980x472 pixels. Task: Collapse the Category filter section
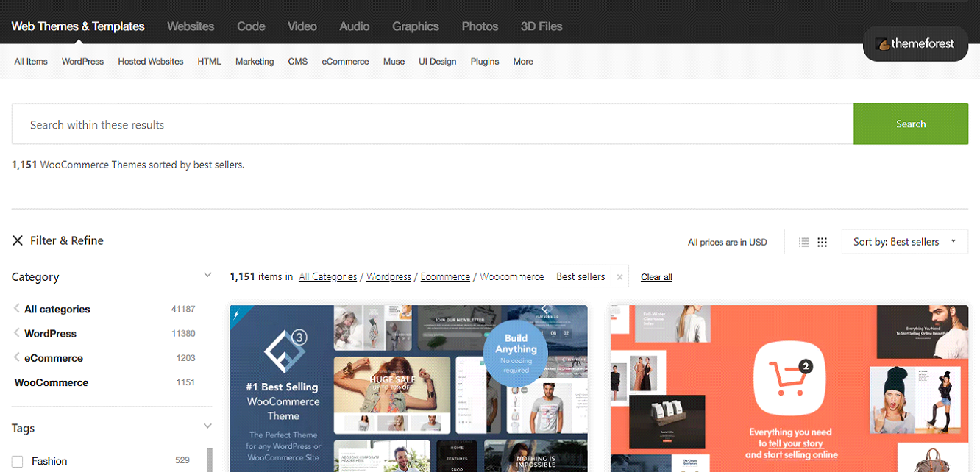tap(207, 276)
